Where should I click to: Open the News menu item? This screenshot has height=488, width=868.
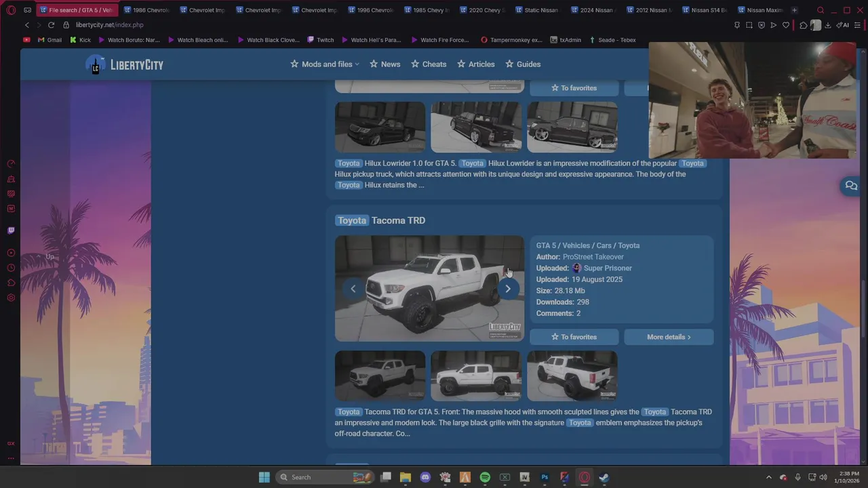(385, 64)
